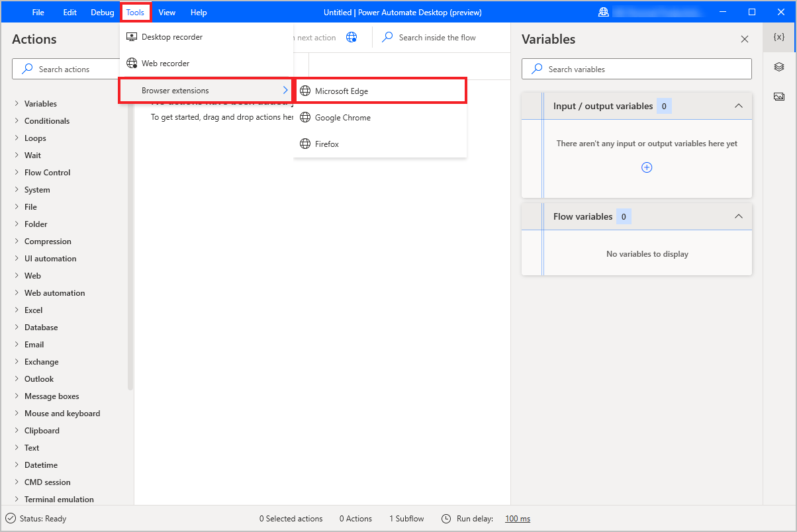This screenshot has height=532, width=797.
Task: Collapse the Input / output variables section
Action: 739,105
